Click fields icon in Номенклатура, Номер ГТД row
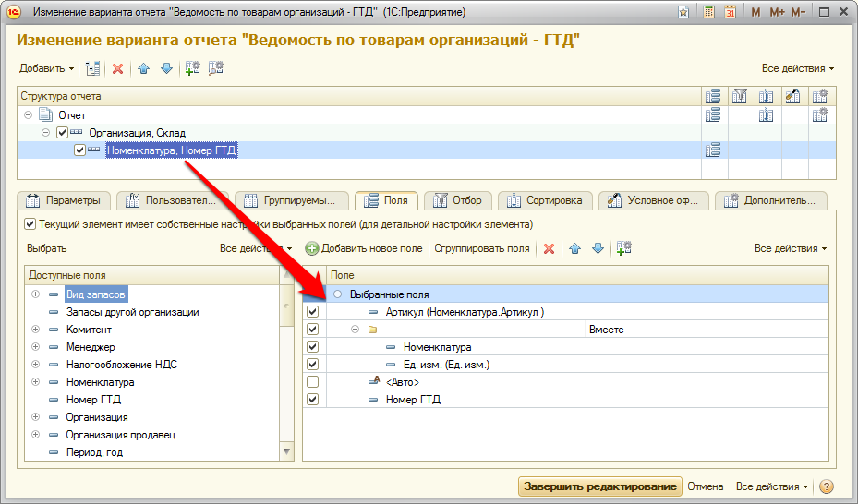Viewport: 858px width, 504px height. [713, 150]
